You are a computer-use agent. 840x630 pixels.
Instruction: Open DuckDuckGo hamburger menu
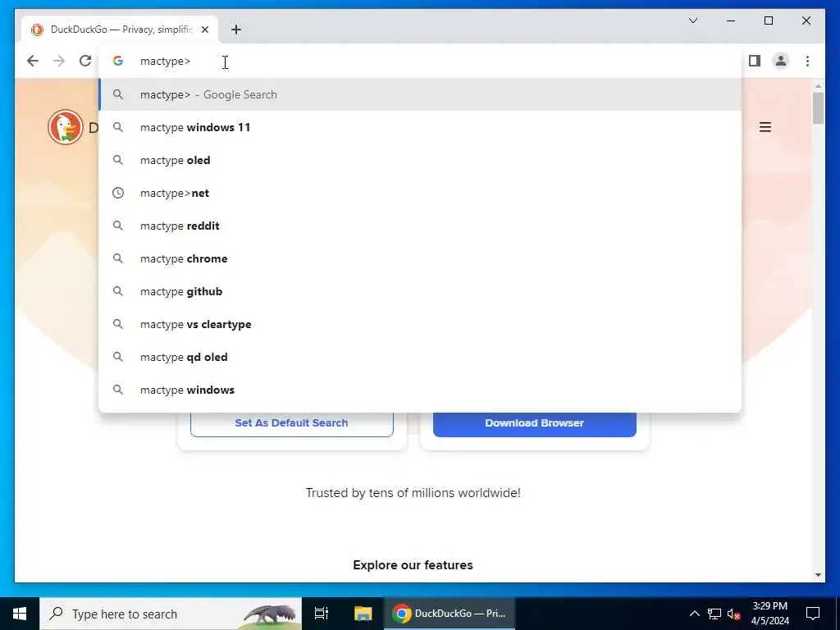click(765, 127)
